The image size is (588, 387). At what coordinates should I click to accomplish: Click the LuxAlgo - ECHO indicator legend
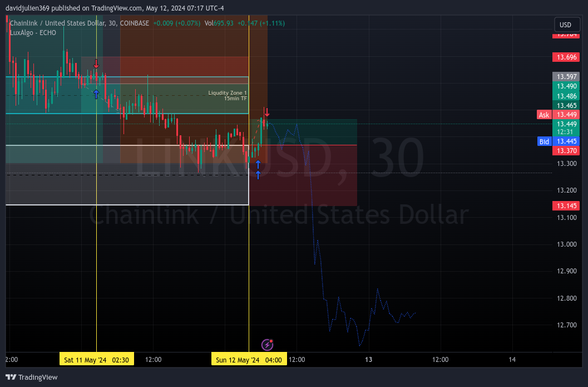[33, 33]
